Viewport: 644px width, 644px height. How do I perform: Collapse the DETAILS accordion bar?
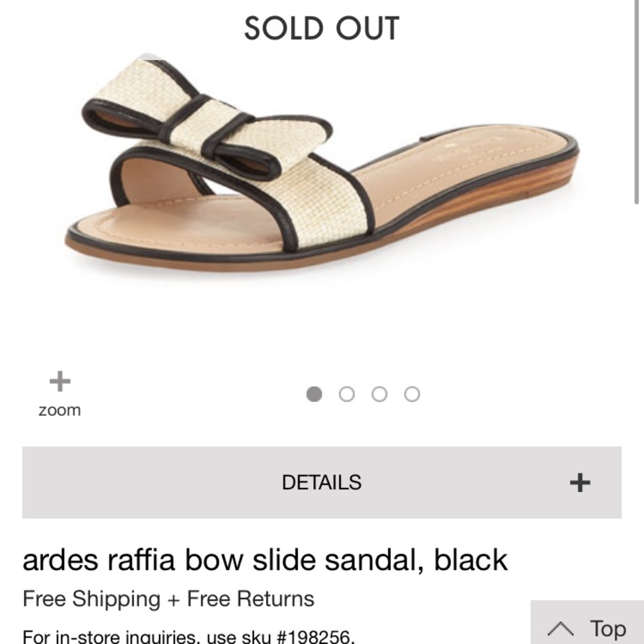click(322, 481)
